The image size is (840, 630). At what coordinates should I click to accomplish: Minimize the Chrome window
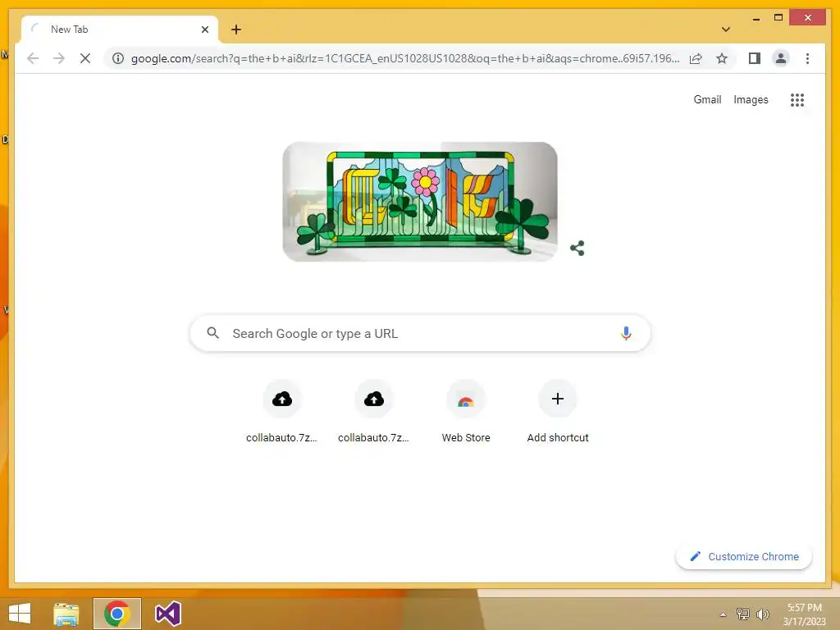tap(756, 18)
